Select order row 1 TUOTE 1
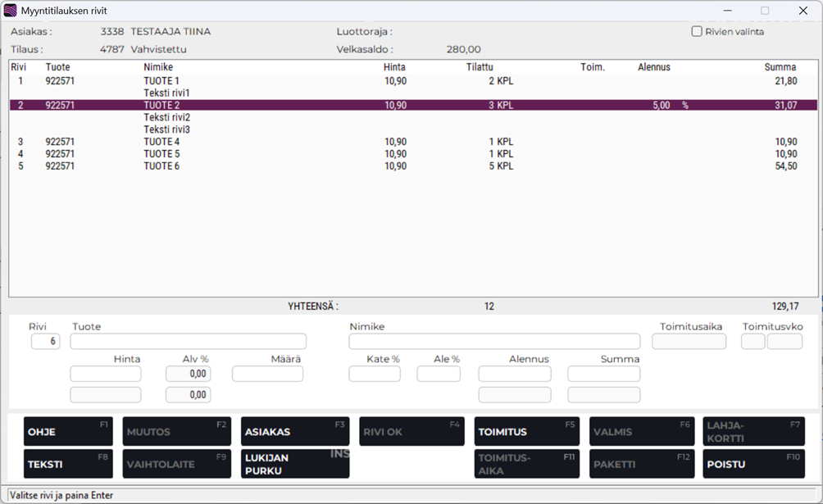The width and height of the screenshot is (823, 504). click(161, 81)
